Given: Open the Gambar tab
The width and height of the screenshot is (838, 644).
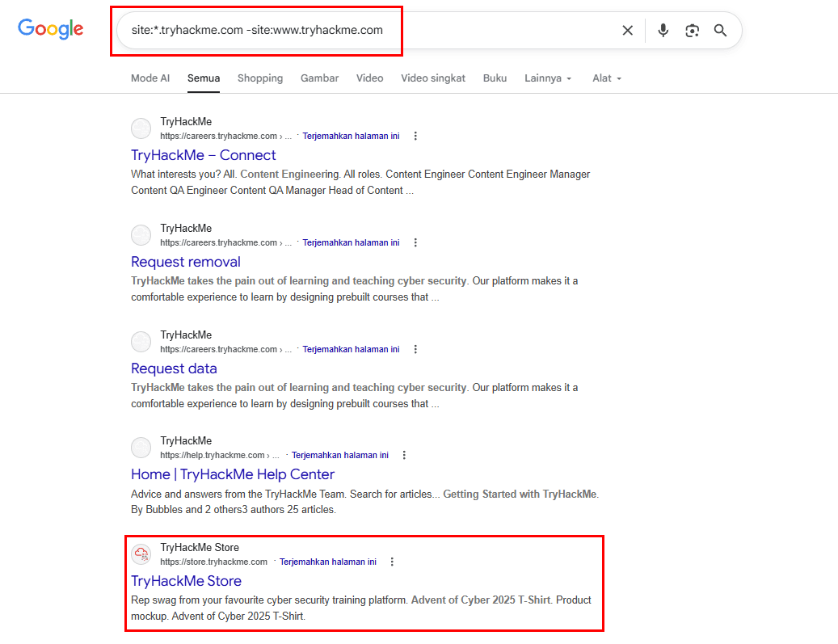Looking at the screenshot, I should coord(319,78).
